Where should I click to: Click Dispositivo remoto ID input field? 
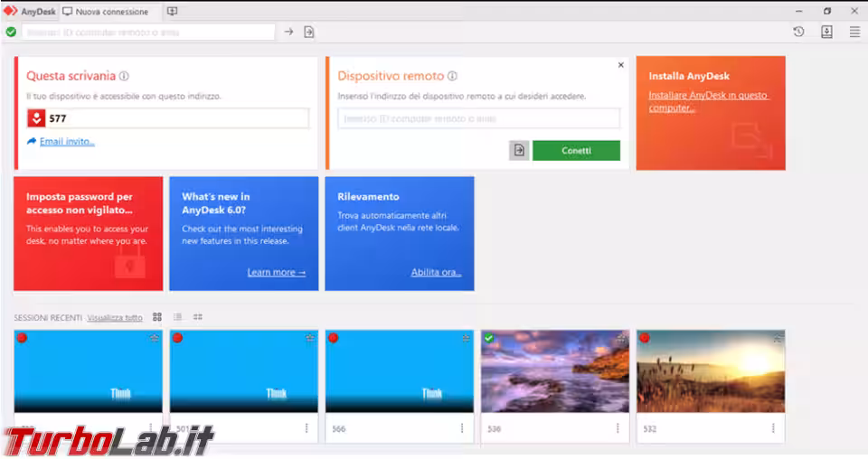[x=479, y=118]
